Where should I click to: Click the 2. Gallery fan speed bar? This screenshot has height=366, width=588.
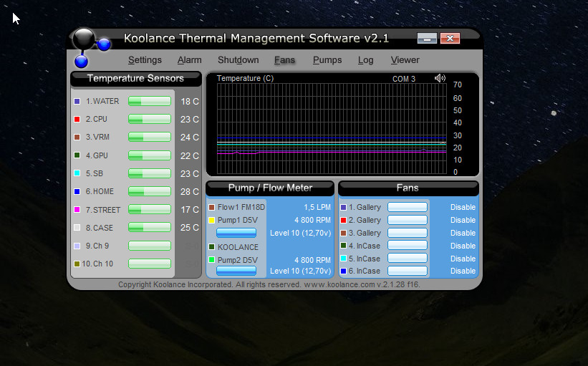point(408,220)
